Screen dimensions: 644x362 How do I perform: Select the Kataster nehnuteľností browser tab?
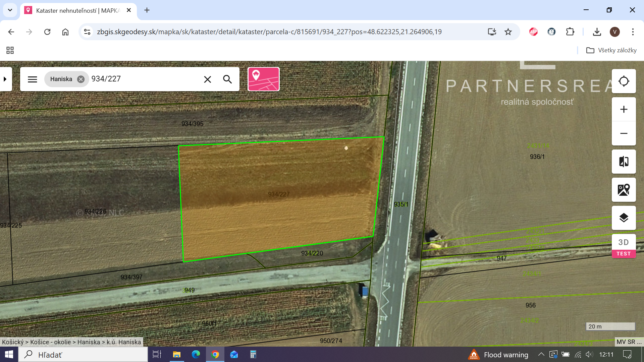click(78, 10)
